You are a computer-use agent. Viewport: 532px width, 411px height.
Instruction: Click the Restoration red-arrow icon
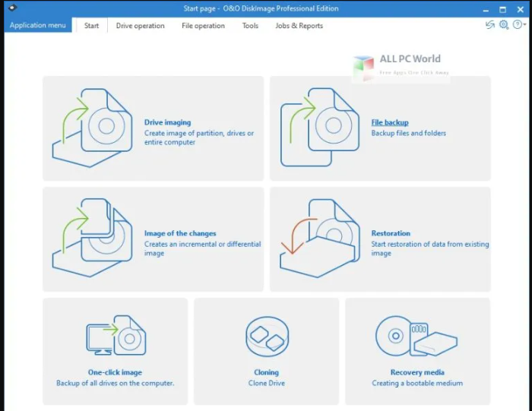[x=320, y=238]
